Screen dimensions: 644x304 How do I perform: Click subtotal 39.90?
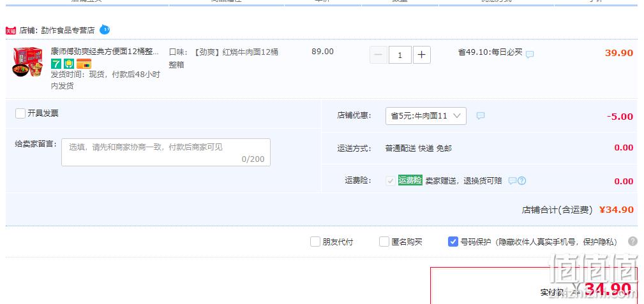coord(619,53)
